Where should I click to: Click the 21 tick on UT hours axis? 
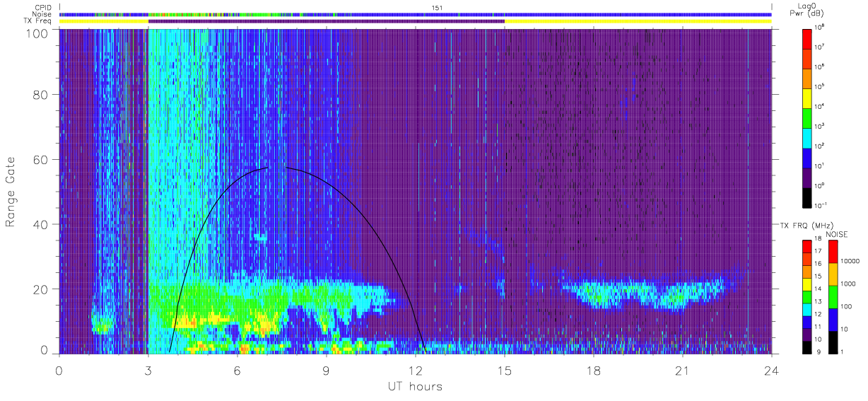682,371
